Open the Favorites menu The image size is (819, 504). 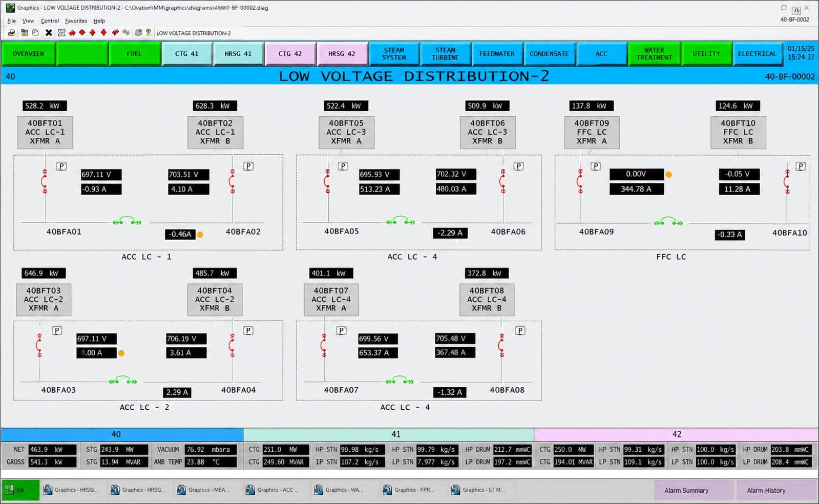pyautogui.click(x=76, y=21)
